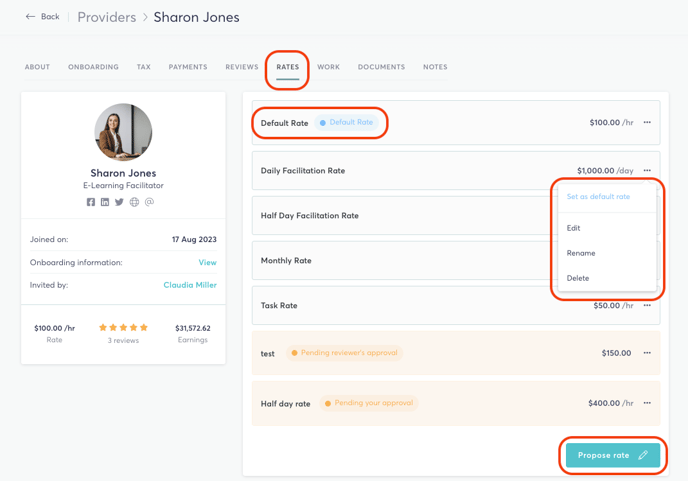Open Sharon's Facebook profile icon
Screen dimensions: 688x481
[x=91, y=202]
